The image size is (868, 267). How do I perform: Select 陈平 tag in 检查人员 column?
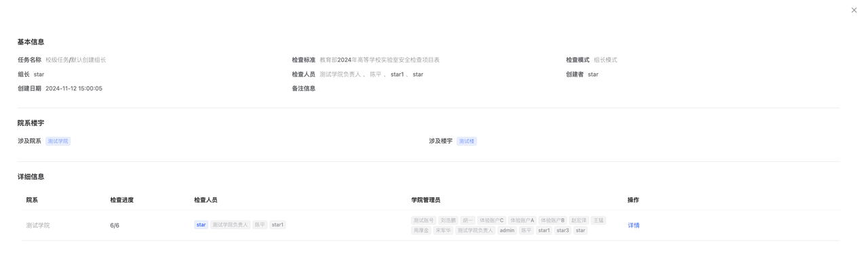(x=260, y=225)
